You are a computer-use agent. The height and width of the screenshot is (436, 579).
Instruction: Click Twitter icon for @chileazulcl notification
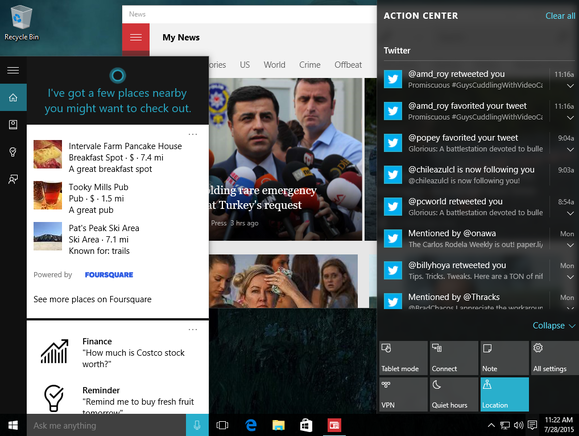[x=393, y=175]
